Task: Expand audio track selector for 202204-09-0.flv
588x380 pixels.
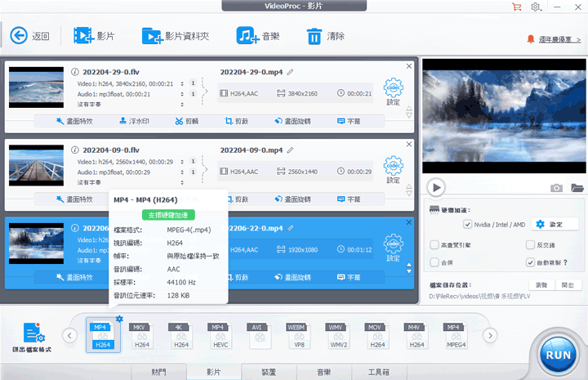Action: click(182, 172)
